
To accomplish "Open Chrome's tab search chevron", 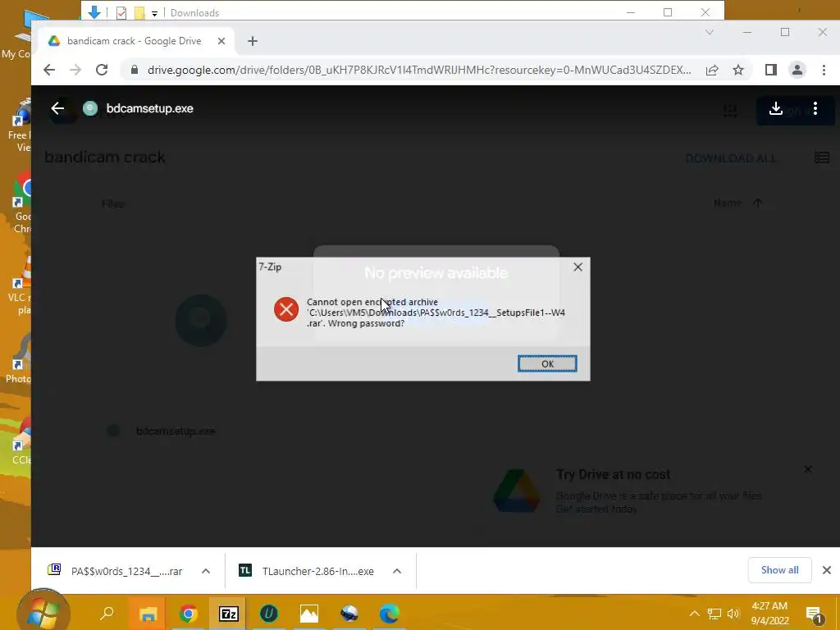I will click(x=710, y=32).
